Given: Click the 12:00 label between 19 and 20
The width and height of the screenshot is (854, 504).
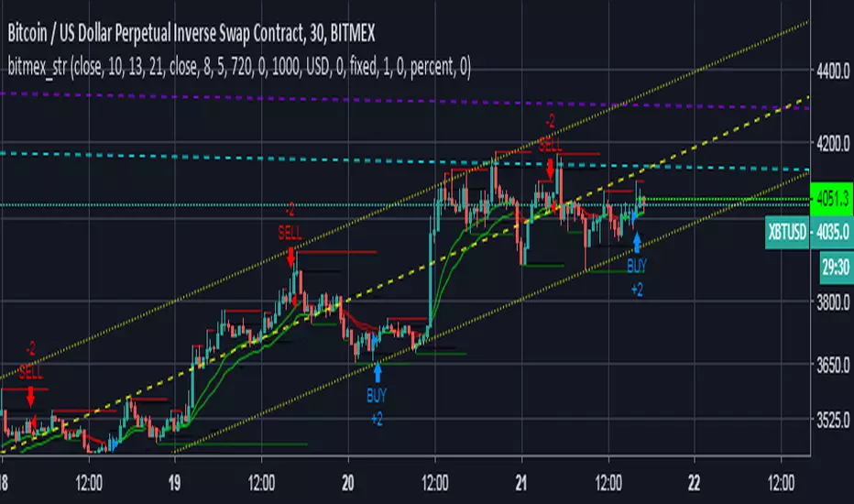Looking at the screenshot, I should click(x=261, y=483).
